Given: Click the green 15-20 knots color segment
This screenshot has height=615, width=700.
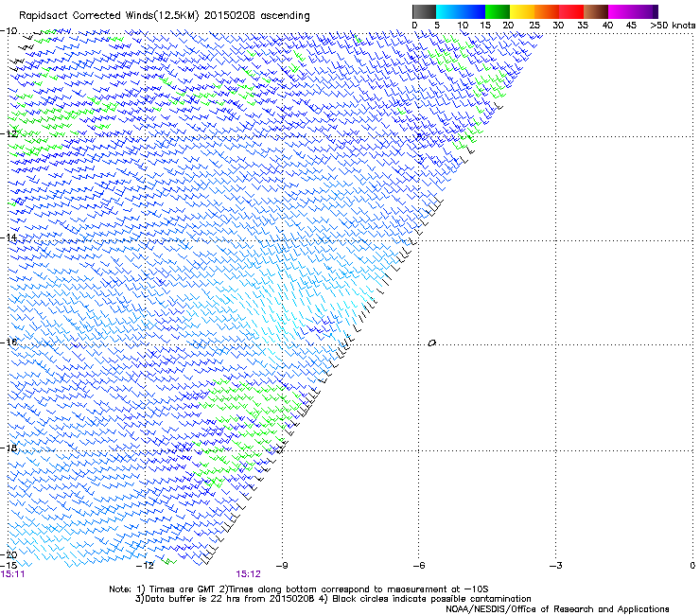Looking at the screenshot, I should coord(497,11).
